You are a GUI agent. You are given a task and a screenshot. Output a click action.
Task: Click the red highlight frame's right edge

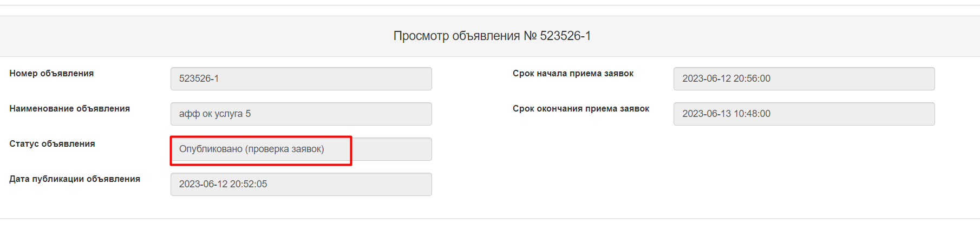[x=351, y=151]
